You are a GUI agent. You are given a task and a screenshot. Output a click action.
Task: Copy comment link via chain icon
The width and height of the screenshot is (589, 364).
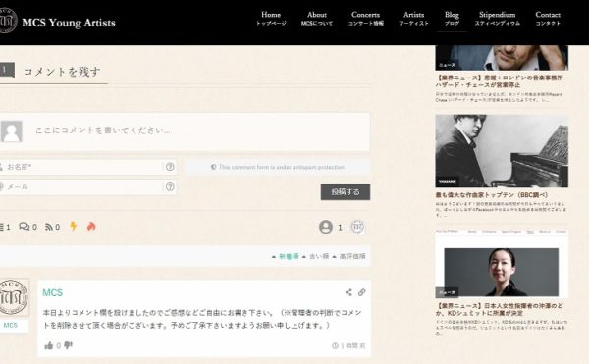tap(361, 292)
